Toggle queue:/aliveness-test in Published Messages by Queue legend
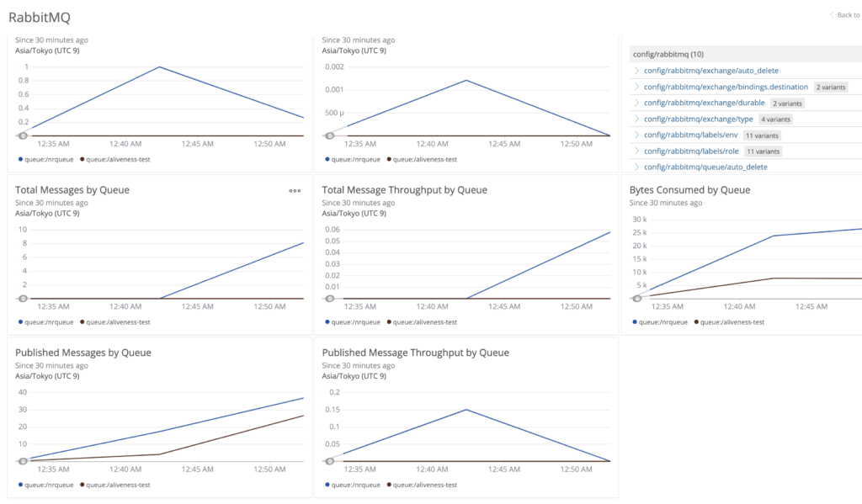Screen dimensions: 862x504 click(114, 485)
